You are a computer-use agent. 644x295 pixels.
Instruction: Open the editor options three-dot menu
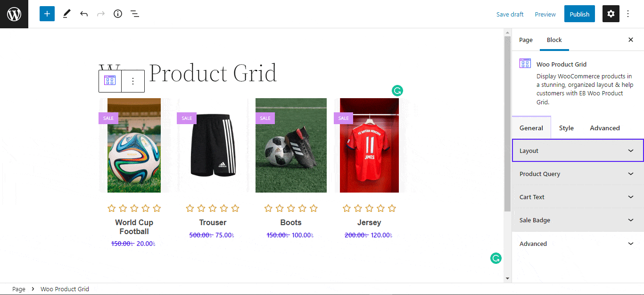628,14
